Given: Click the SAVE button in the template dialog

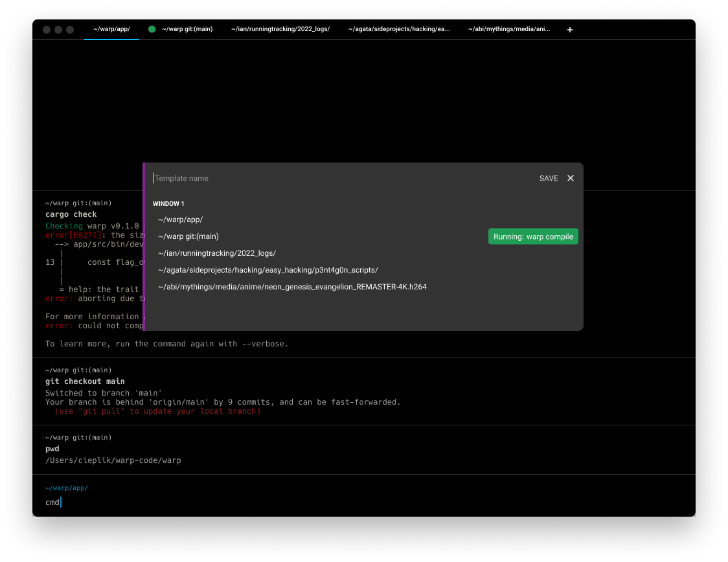Looking at the screenshot, I should click(548, 178).
